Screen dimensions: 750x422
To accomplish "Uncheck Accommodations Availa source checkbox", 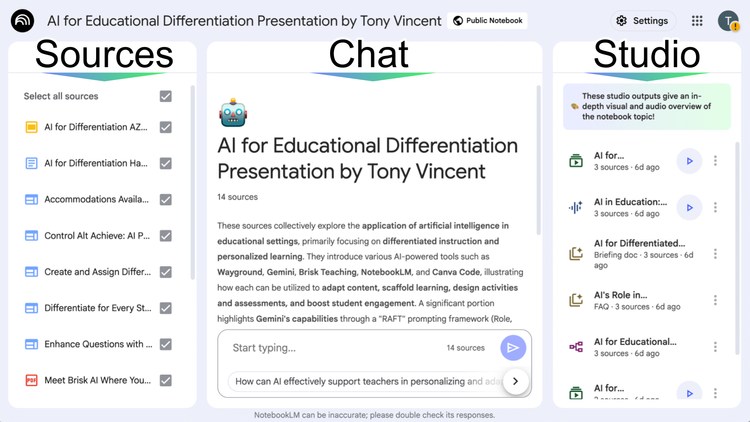I will coord(165,200).
